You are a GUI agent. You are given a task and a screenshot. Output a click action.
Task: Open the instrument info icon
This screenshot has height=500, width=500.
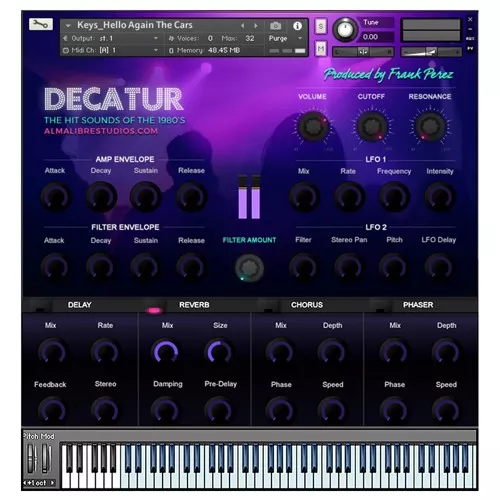pos(297,26)
